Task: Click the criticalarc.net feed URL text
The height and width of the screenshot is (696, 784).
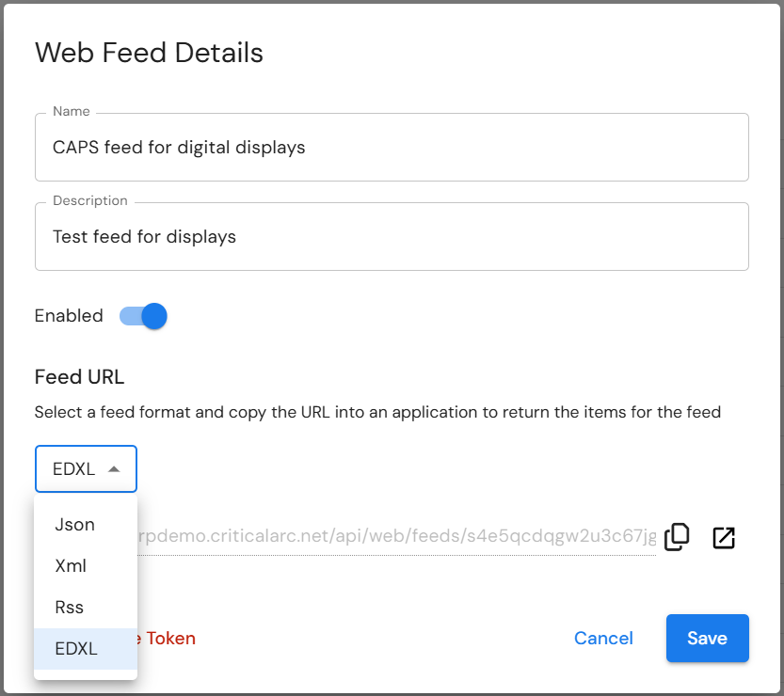Action: point(397,535)
